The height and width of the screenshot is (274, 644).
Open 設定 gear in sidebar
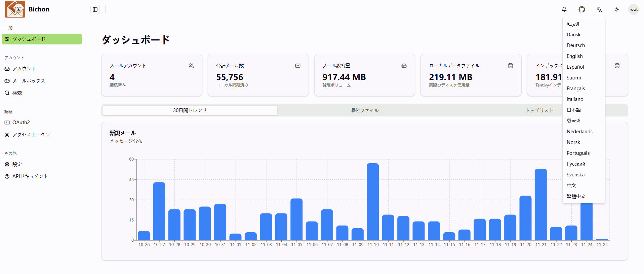point(17,164)
